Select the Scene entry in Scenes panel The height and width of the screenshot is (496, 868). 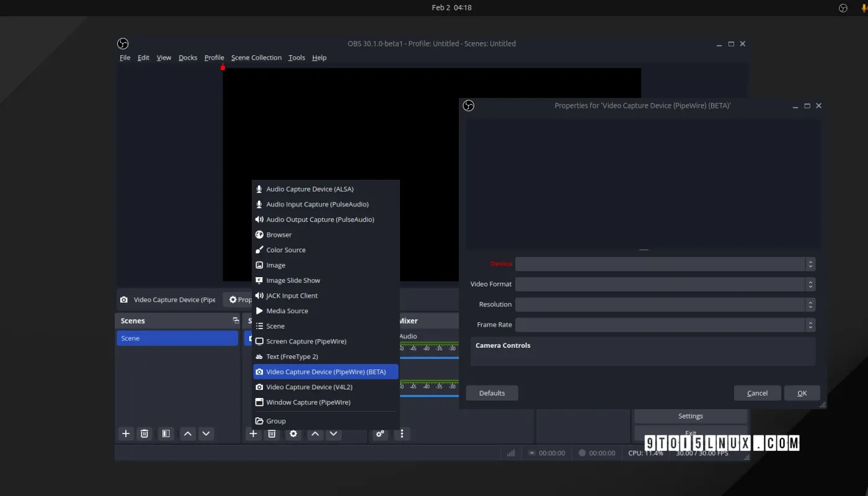pyautogui.click(x=177, y=338)
